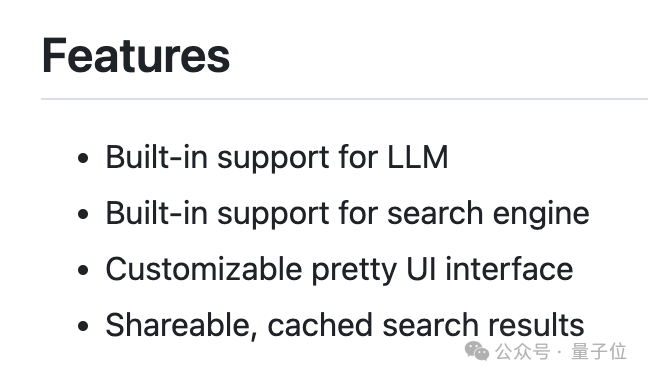The width and height of the screenshot is (648, 378).
Task: Click the bullet dot before the Customizable line
Action: click(83, 270)
